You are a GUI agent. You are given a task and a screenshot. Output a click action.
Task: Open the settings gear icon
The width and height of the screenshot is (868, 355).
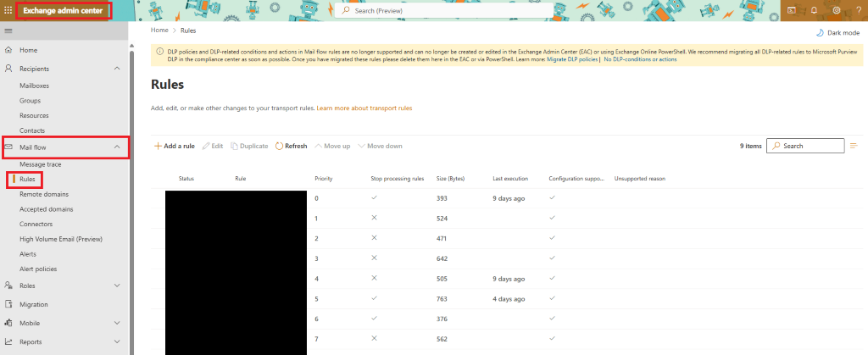pyautogui.click(x=837, y=10)
